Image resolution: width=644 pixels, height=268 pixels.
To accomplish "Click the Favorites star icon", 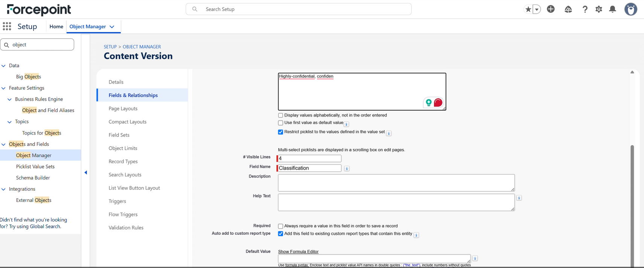I will (x=528, y=9).
